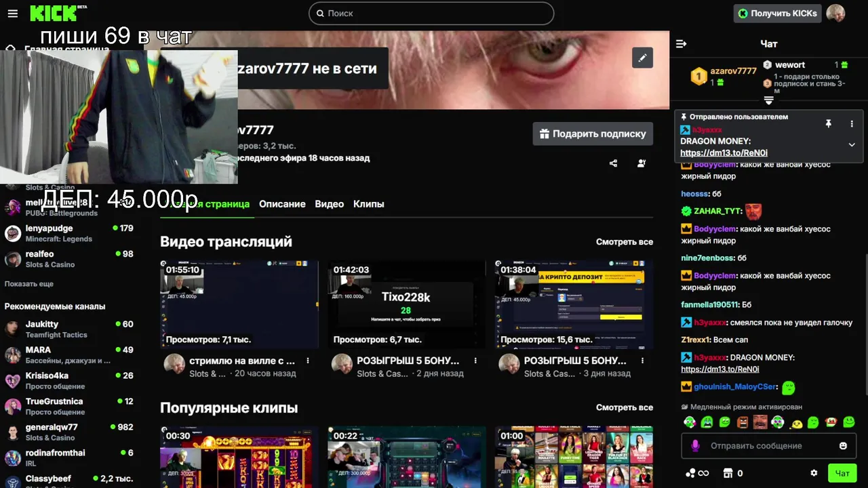Open the 01:42:03 stream video thumbnail
The width and height of the screenshot is (868, 488).
407,304
